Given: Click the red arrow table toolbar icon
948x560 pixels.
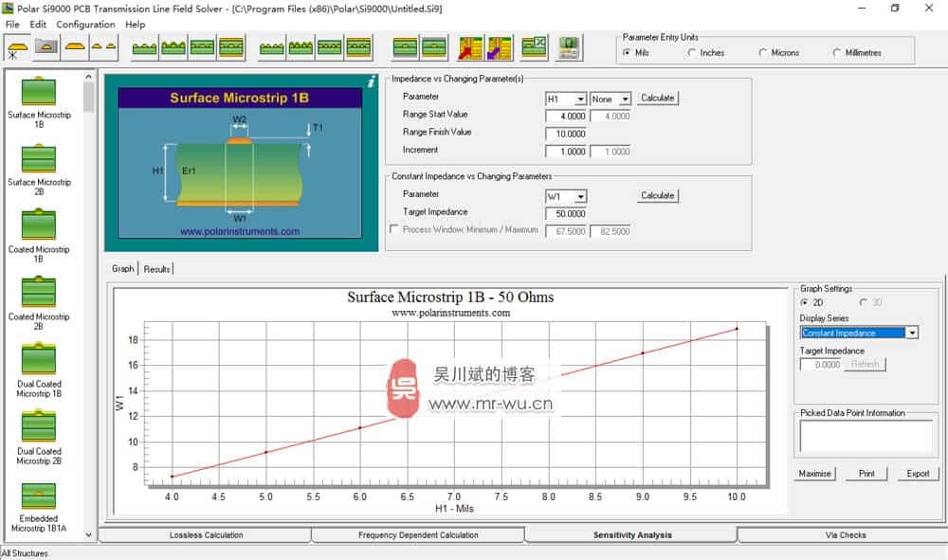Looking at the screenshot, I should (x=470, y=47).
